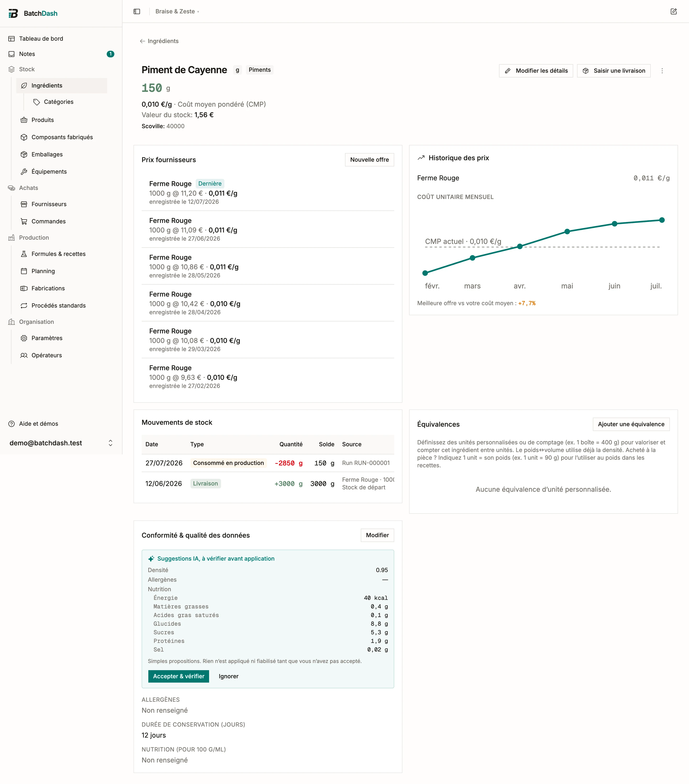This screenshot has width=689, height=784.
Task: Open Tableau de bord in the sidebar
Action: pos(61,39)
